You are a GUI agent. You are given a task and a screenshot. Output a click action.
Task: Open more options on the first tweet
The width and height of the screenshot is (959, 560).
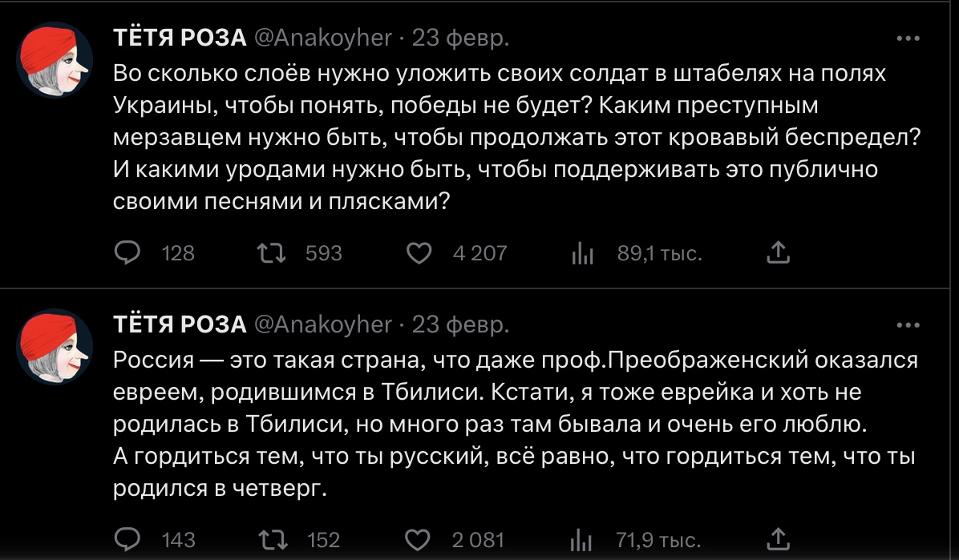907,38
